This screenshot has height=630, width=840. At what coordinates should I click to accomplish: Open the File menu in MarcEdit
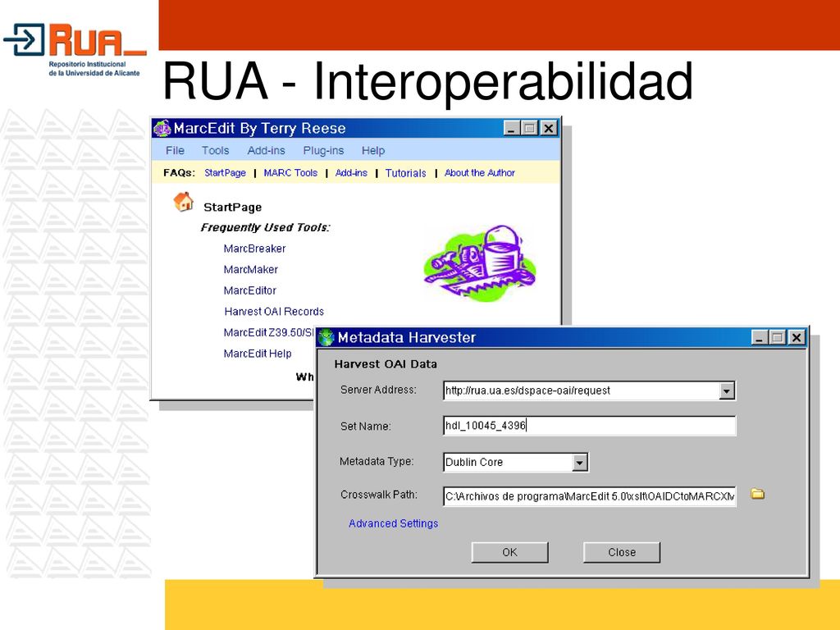tap(175, 151)
